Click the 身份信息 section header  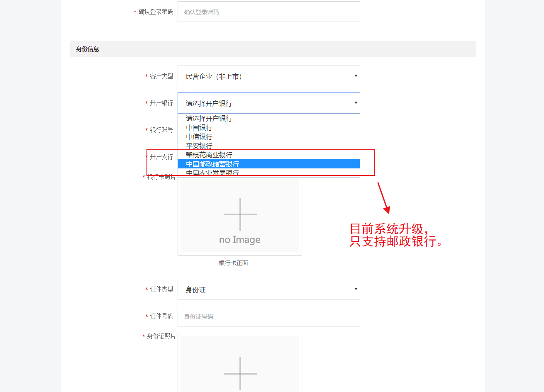pos(88,49)
